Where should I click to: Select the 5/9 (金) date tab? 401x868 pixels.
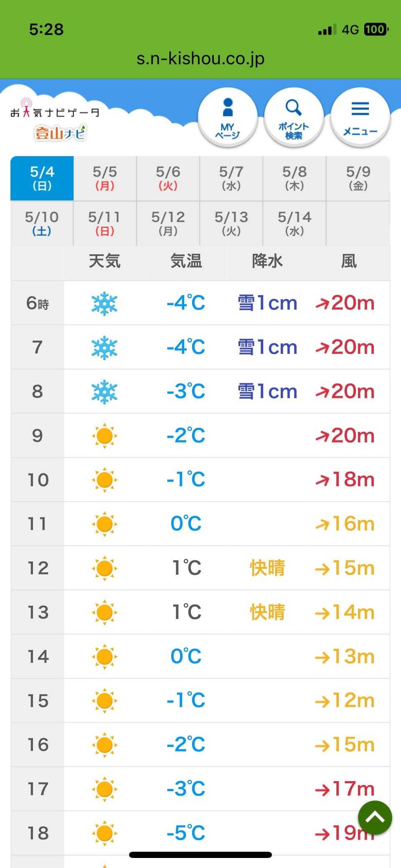pyautogui.click(x=358, y=178)
